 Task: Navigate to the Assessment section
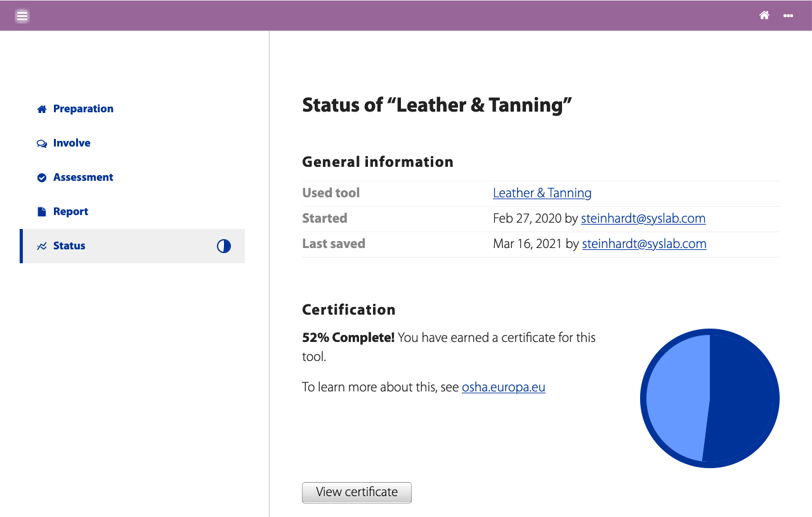[83, 177]
